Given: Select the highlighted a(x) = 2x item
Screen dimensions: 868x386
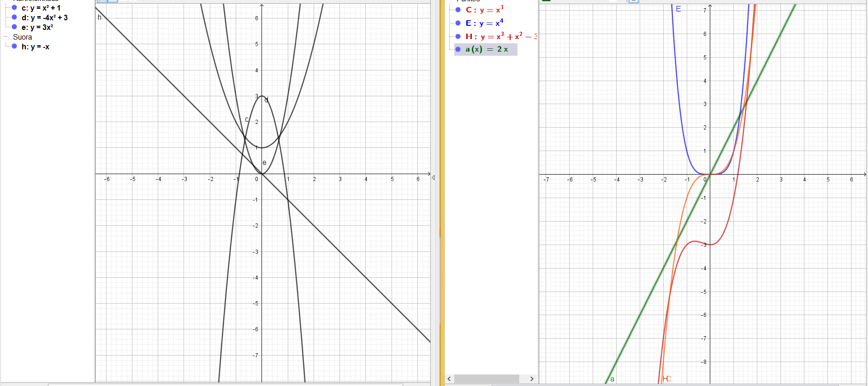Looking at the screenshot, I should click(487, 49).
